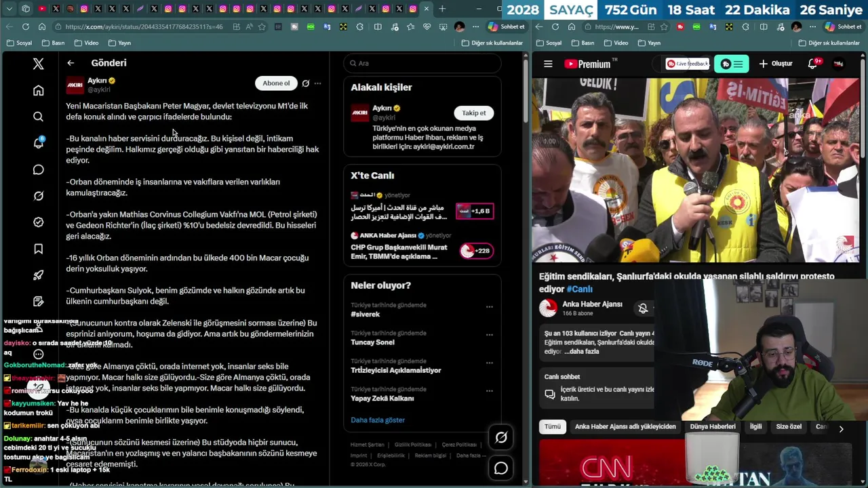The image size is (868, 488).
Task: Open floating messages bubble on X page
Action: click(501, 468)
